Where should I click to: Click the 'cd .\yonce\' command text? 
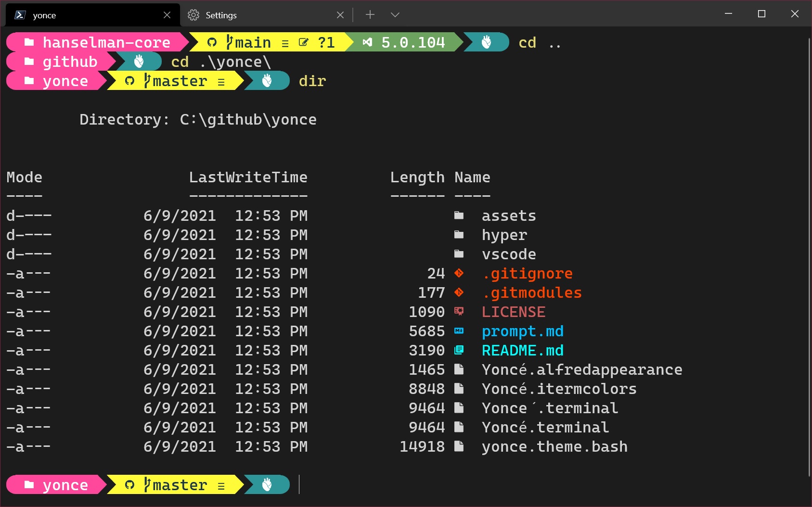click(221, 62)
